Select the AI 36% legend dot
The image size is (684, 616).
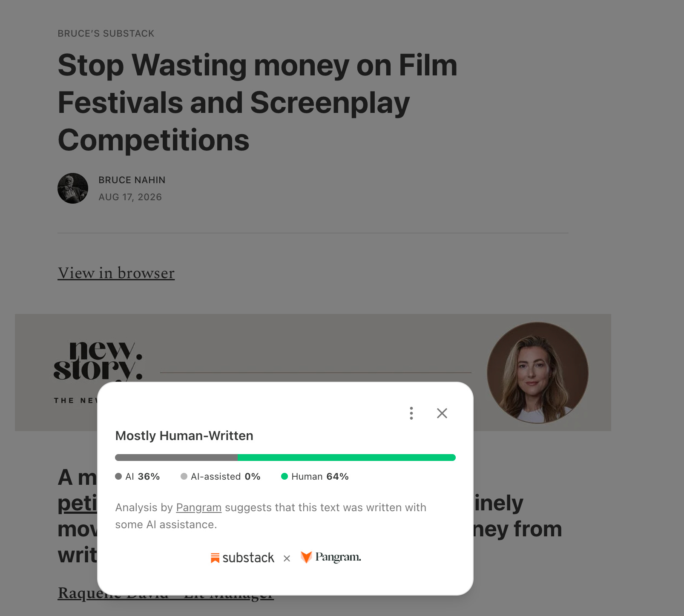118,476
